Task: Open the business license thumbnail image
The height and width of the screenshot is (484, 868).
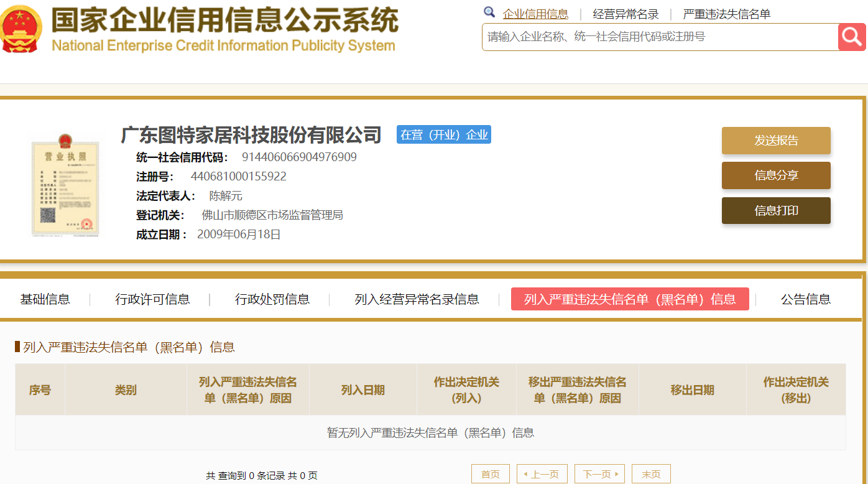Action: click(x=65, y=185)
